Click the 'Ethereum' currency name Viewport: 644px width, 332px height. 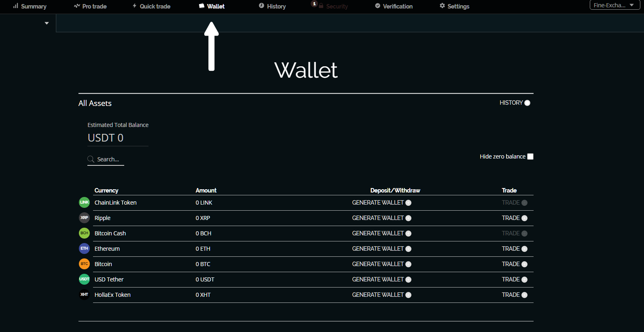(x=107, y=249)
